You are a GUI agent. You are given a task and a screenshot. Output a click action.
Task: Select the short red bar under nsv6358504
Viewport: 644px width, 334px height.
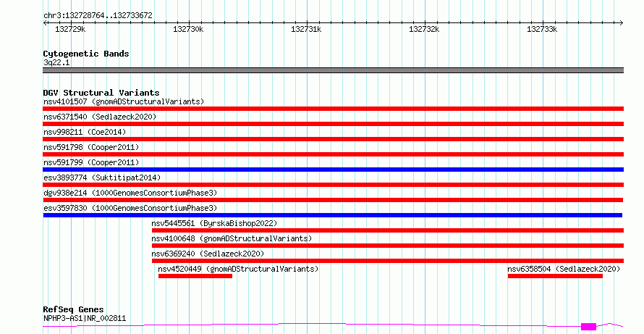click(x=555, y=276)
